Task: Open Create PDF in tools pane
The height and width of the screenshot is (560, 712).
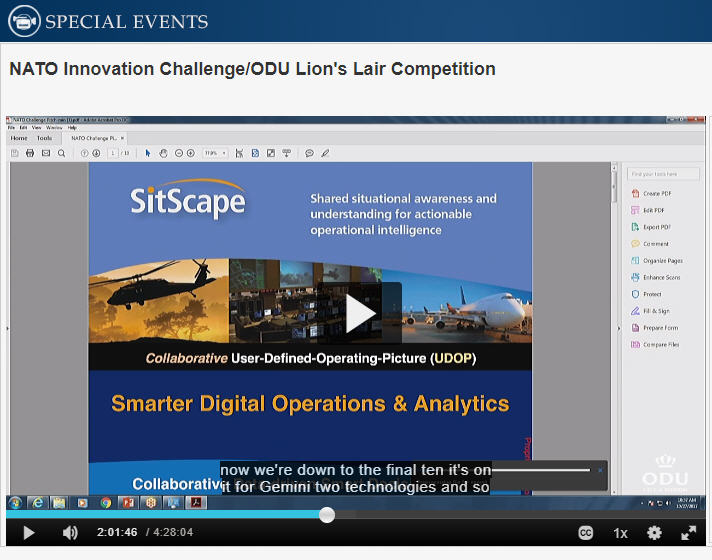Action: (x=652, y=193)
